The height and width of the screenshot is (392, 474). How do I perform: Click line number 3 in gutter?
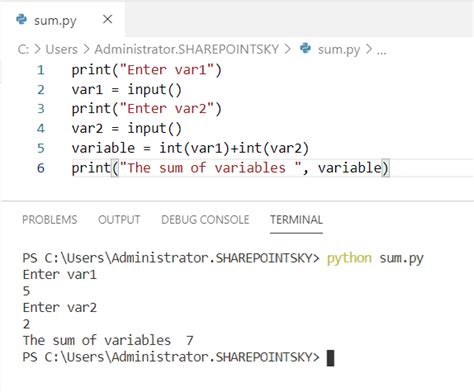pyautogui.click(x=41, y=109)
